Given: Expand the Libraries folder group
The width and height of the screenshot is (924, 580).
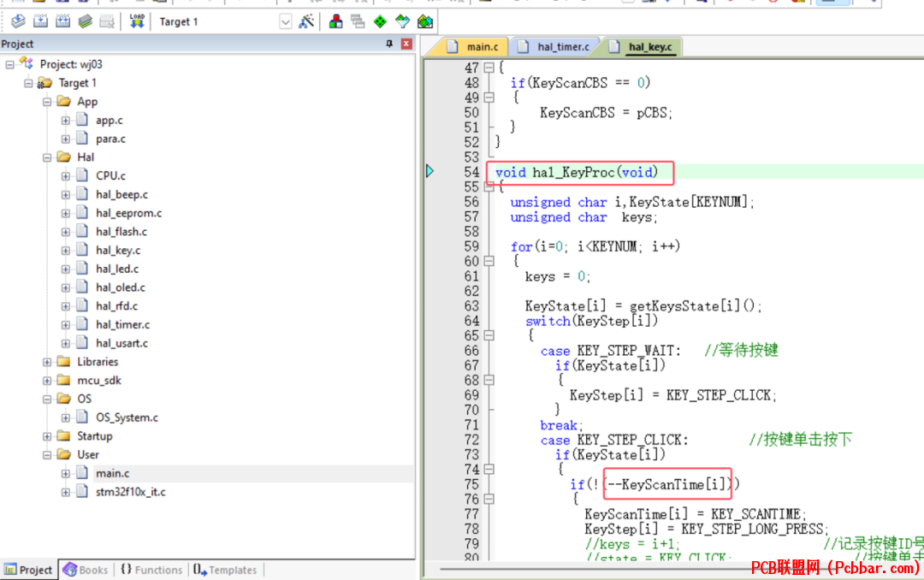Looking at the screenshot, I should click(x=47, y=362).
